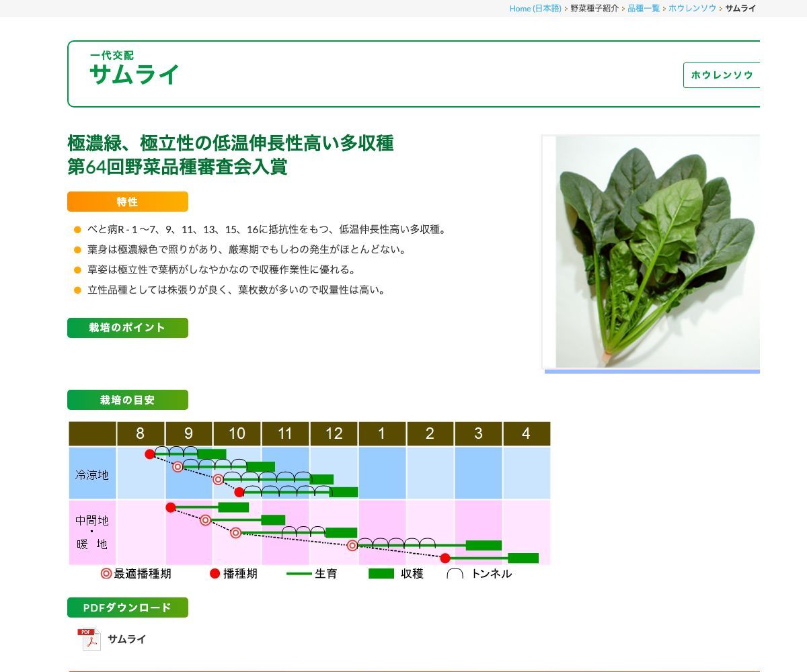Click the 栽培のポイント section header
This screenshot has height=672, width=807.
(x=127, y=328)
